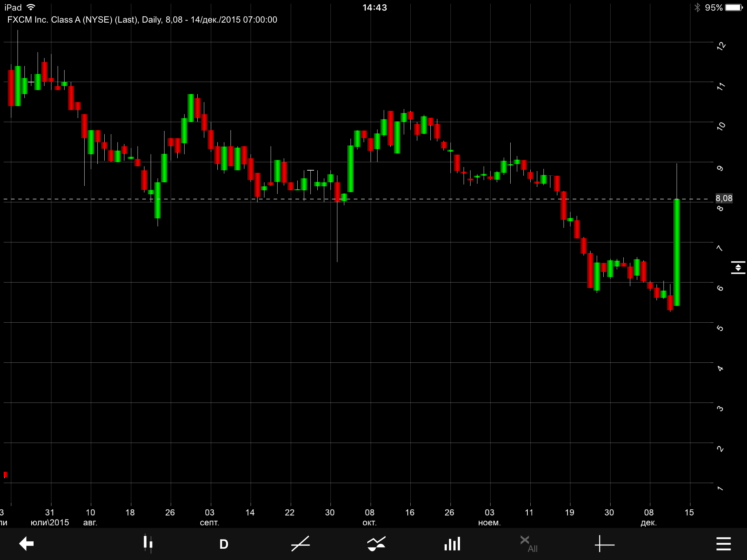Tap the price scale at 12
The width and height of the screenshot is (747, 560).
(x=721, y=46)
